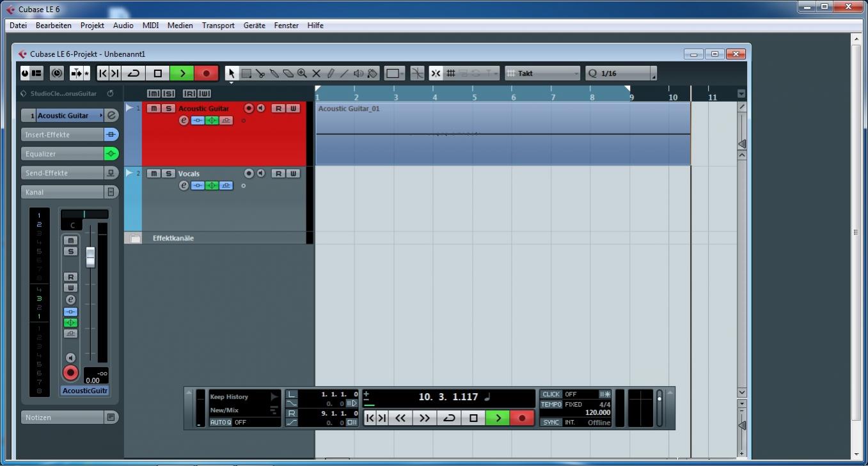Solo the Acoustic Guitar track
This screenshot has width=868, height=466.
pos(168,109)
